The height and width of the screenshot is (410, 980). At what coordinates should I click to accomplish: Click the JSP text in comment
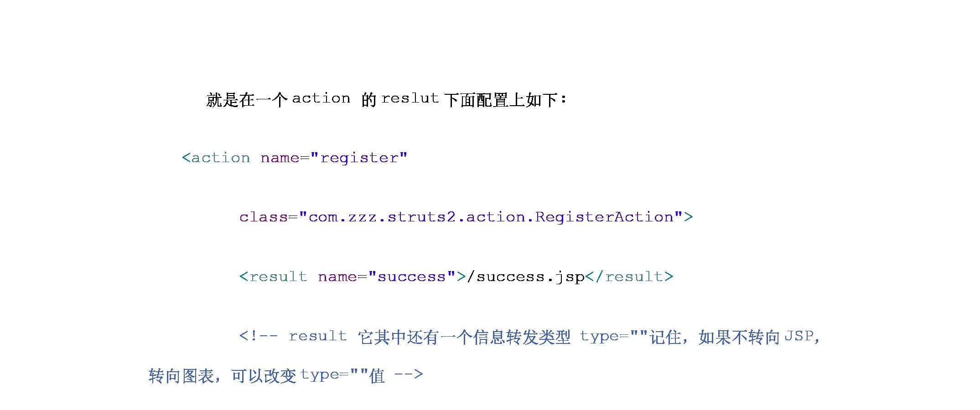(799, 336)
